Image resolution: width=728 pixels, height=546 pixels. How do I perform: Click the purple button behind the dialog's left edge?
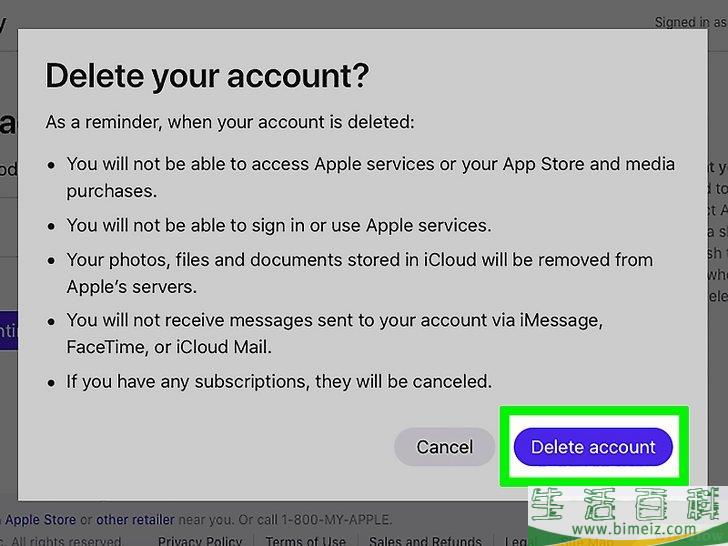[9, 330]
